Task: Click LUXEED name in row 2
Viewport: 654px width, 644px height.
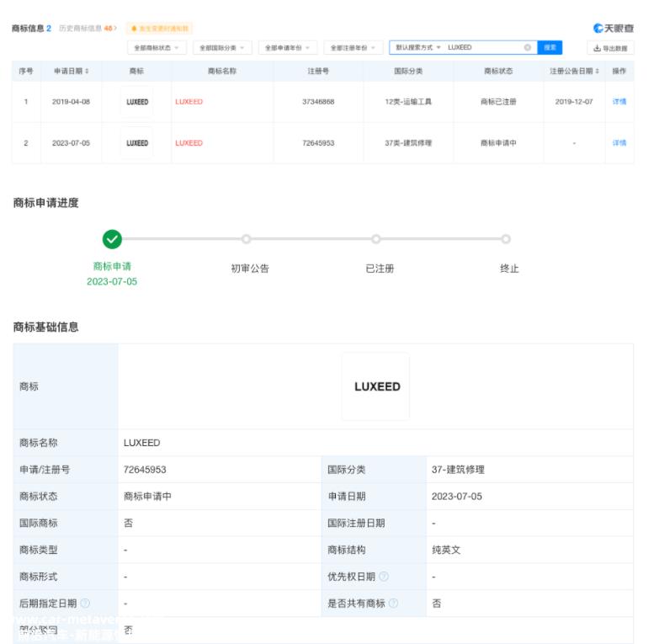Action: coord(189,143)
